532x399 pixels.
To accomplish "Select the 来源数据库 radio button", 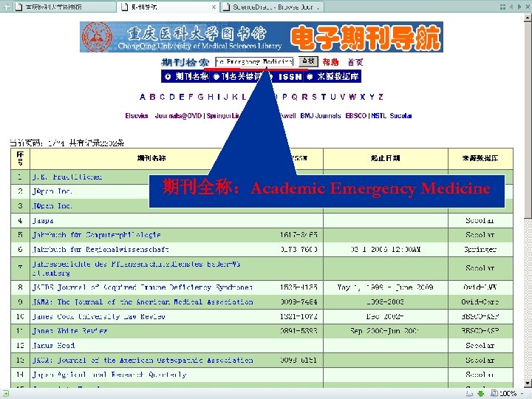I will [310, 77].
